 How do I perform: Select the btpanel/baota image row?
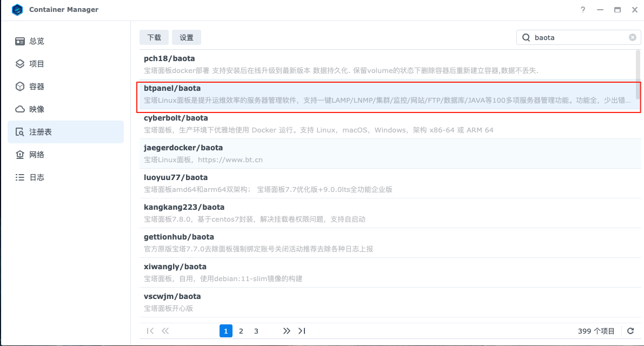pyautogui.click(x=390, y=95)
